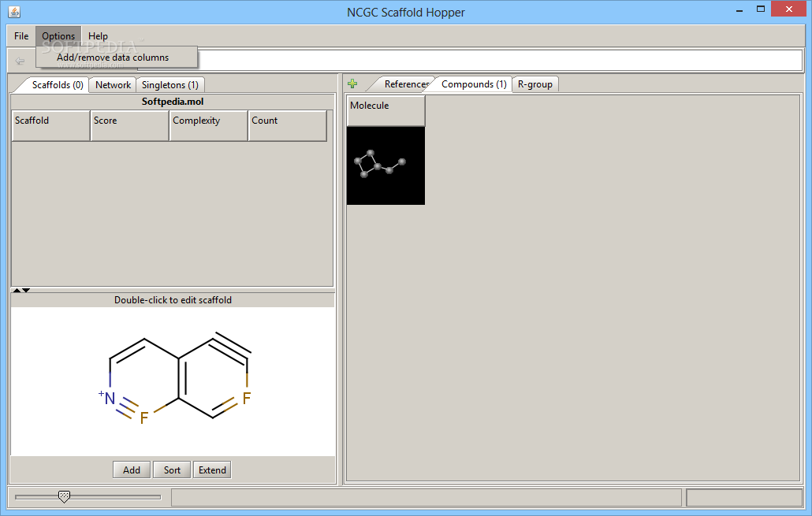Open the Singletons (1) tab
Image resolution: width=812 pixels, height=516 pixels.
click(170, 85)
